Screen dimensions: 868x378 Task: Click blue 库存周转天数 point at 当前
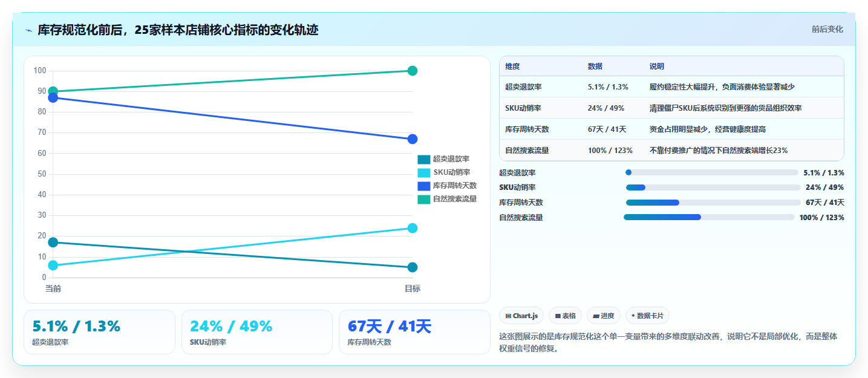point(53,97)
